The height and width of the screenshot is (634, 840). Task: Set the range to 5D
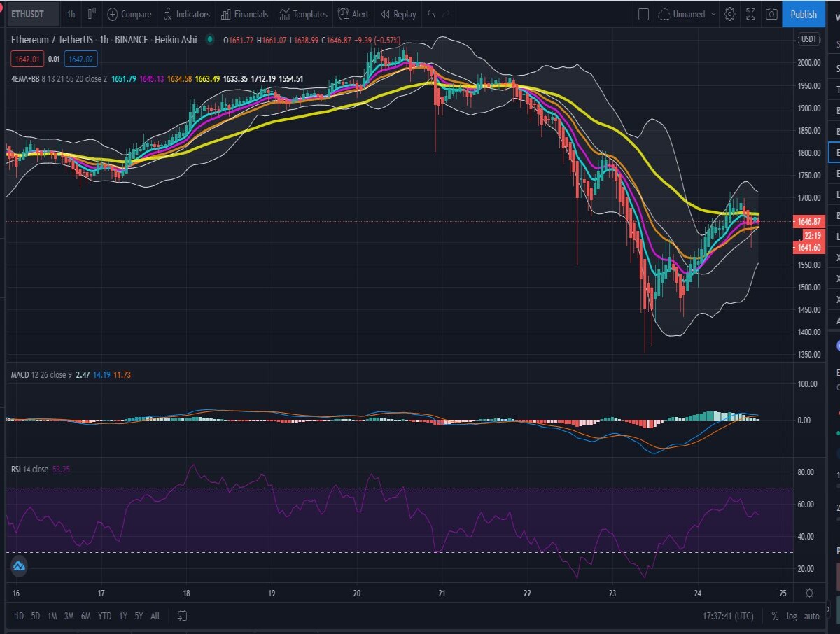(x=36, y=616)
